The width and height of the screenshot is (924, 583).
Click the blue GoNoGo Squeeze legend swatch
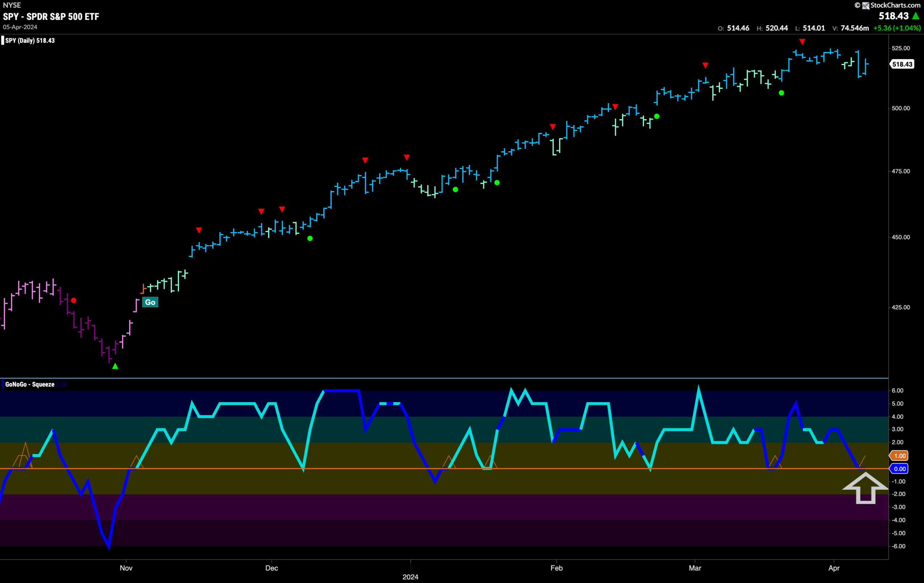coord(3,384)
